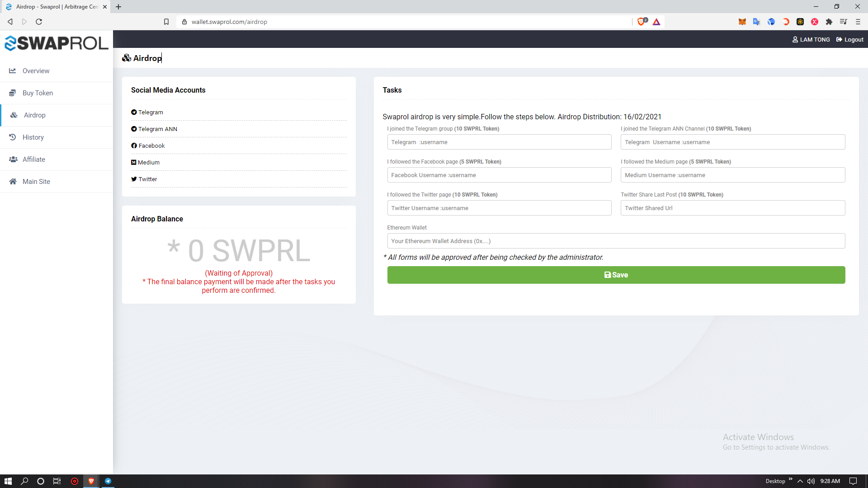Focus the Twitter Shared Url input
Image resolution: width=868 pixels, height=488 pixels.
(732, 208)
